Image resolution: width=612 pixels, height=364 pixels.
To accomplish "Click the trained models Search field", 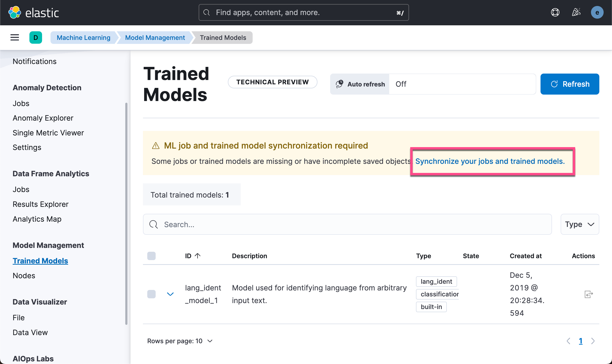I will pyautogui.click(x=347, y=224).
